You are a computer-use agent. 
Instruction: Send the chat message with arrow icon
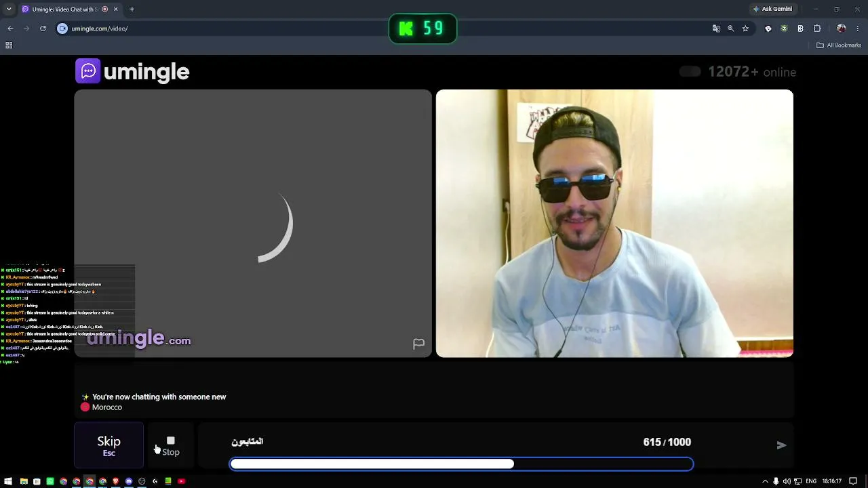(781, 445)
